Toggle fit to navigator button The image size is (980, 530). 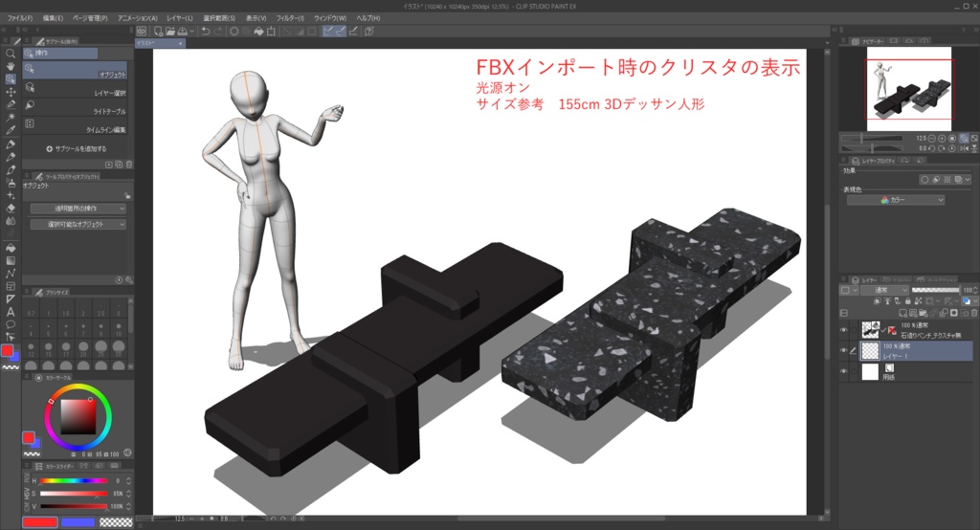click(x=964, y=138)
